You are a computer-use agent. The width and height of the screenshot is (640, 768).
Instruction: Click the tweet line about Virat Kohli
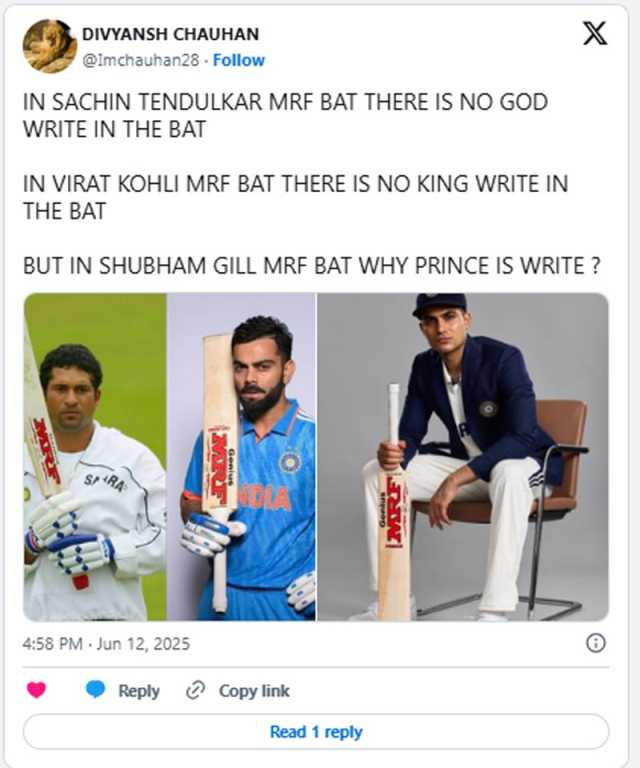(x=296, y=197)
